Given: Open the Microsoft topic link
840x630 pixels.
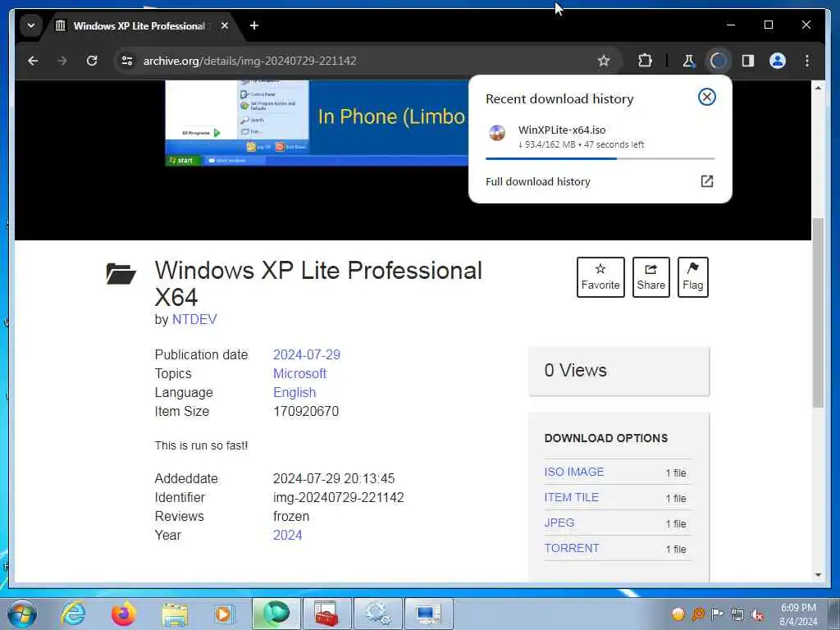Looking at the screenshot, I should (x=299, y=373).
